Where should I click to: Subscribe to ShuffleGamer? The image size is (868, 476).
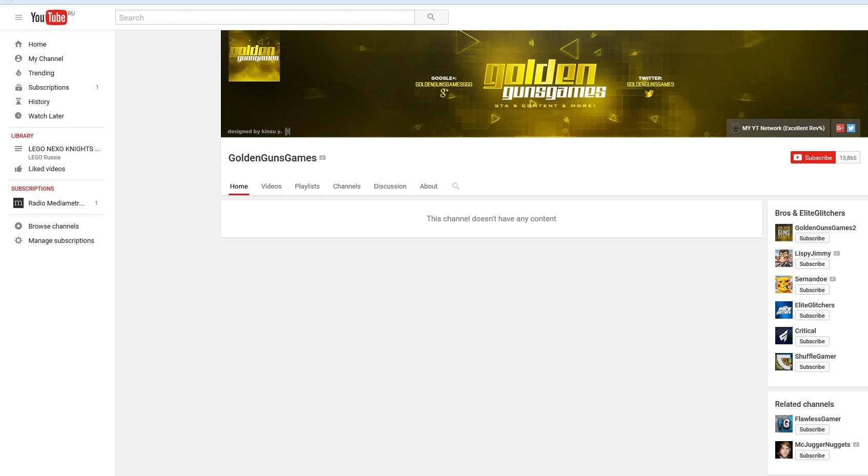tap(812, 367)
